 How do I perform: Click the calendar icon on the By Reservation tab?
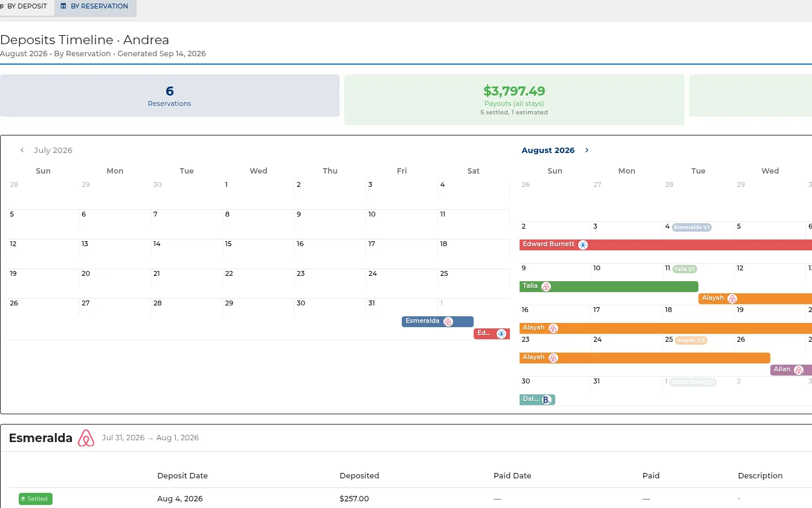(63, 6)
